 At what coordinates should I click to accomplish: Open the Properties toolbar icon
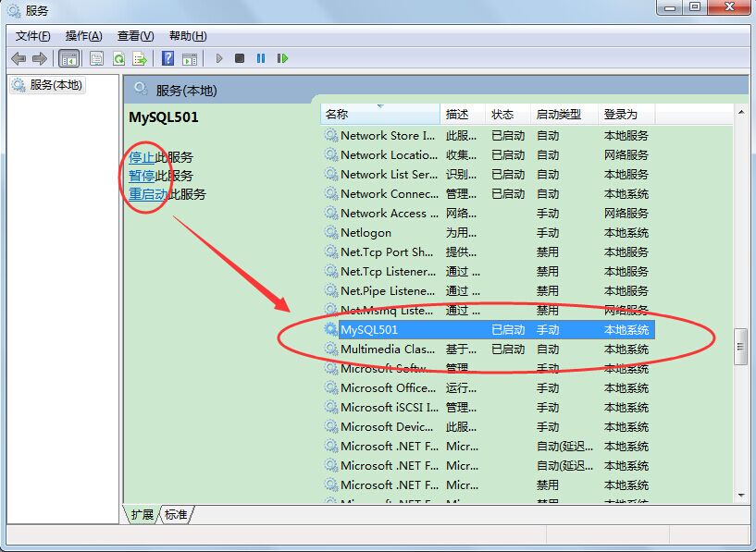click(x=97, y=59)
